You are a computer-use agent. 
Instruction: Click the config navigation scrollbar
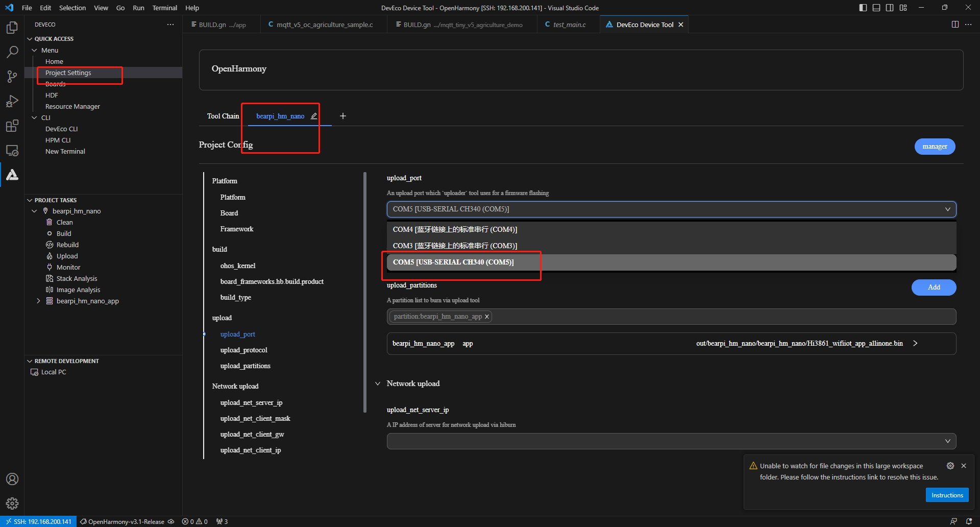(x=365, y=292)
